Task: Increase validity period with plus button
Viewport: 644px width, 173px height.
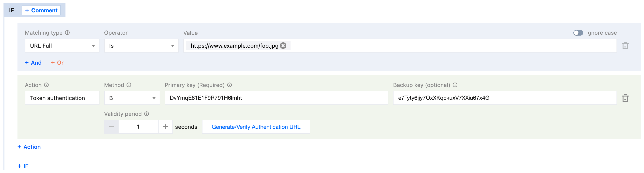Action: [x=165, y=127]
